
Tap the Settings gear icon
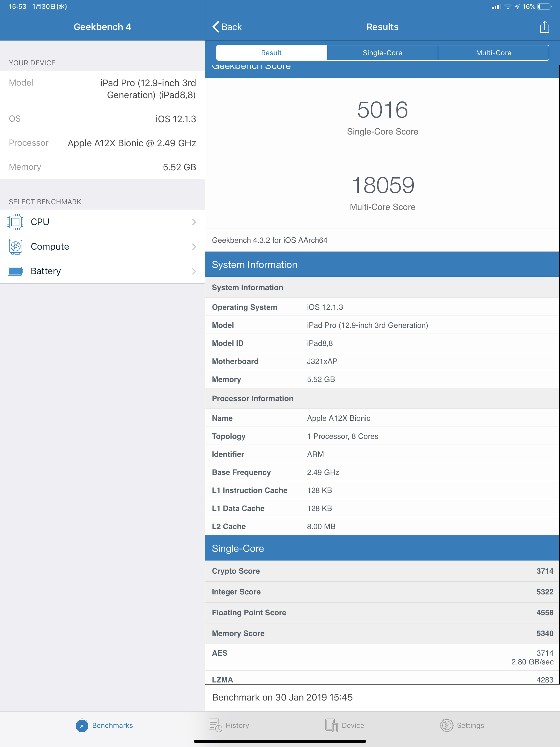(x=447, y=725)
